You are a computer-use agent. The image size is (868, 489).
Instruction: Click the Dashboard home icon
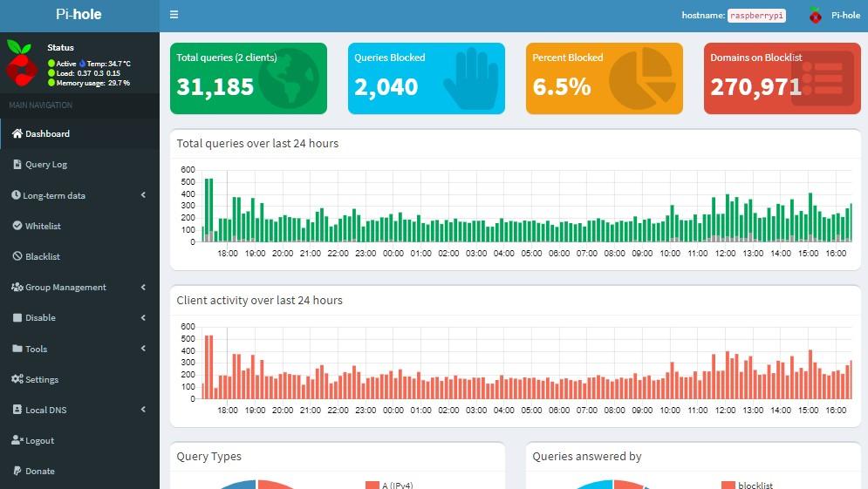pyautogui.click(x=17, y=133)
